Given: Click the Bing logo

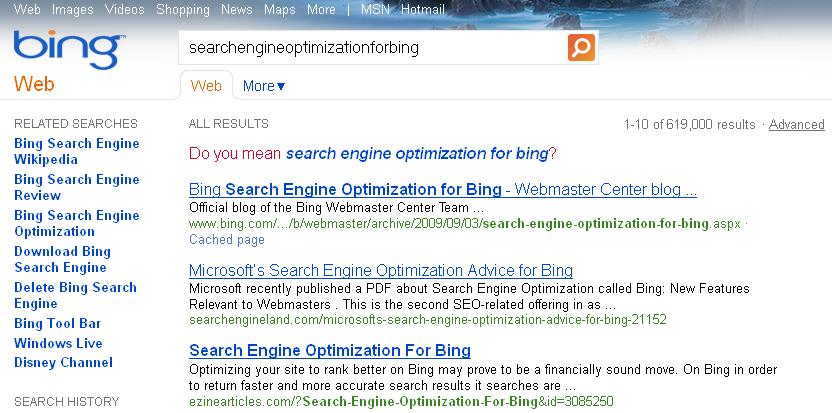Looking at the screenshot, I should pyautogui.click(x=69, y=50).
